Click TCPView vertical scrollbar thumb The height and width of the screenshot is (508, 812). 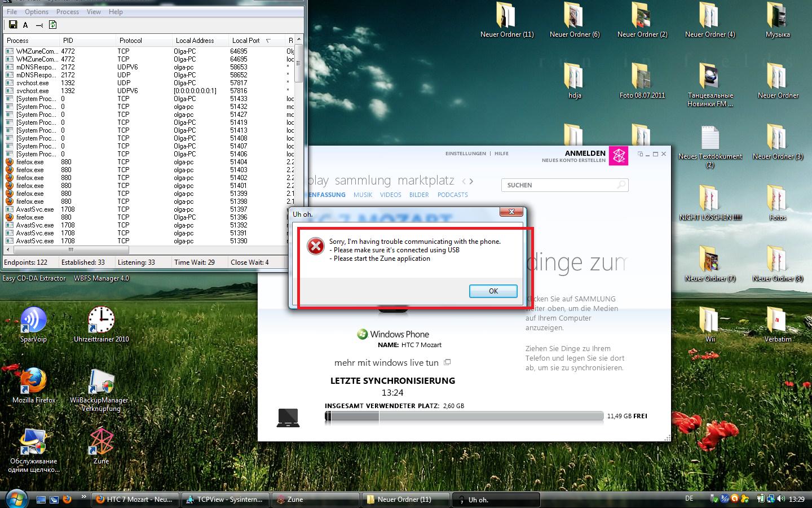tap(298, 63)
